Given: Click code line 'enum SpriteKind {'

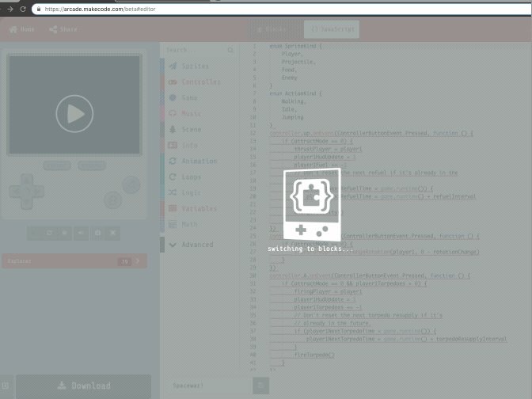Looking at the screenshot, I should coord(295,46).
